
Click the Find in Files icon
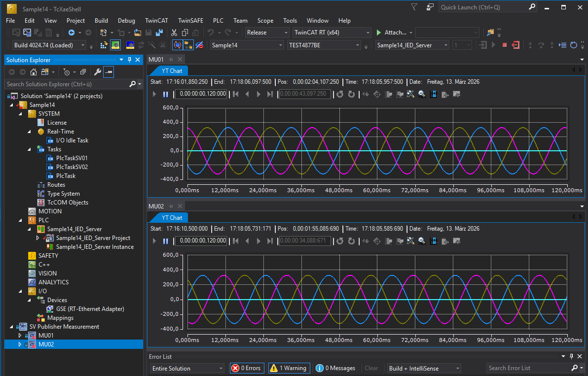pyautogui.click(x=490, y=33)
